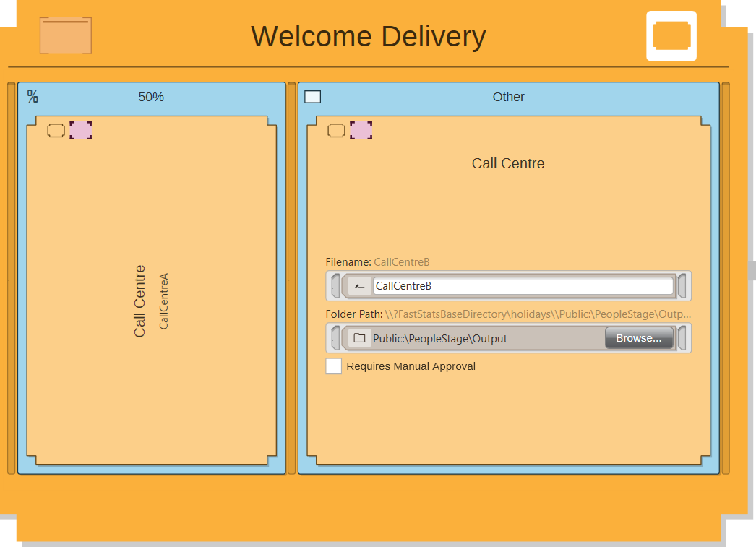Click the folder icon beside Public:\PeopleStage\Output
This screenshot has height=549, width=756.
pyautogui.click(x=359, y=338)
